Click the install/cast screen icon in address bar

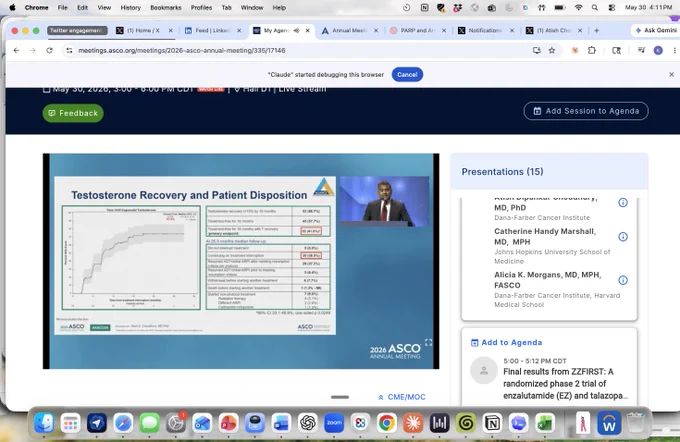click(x=536, y=50)
